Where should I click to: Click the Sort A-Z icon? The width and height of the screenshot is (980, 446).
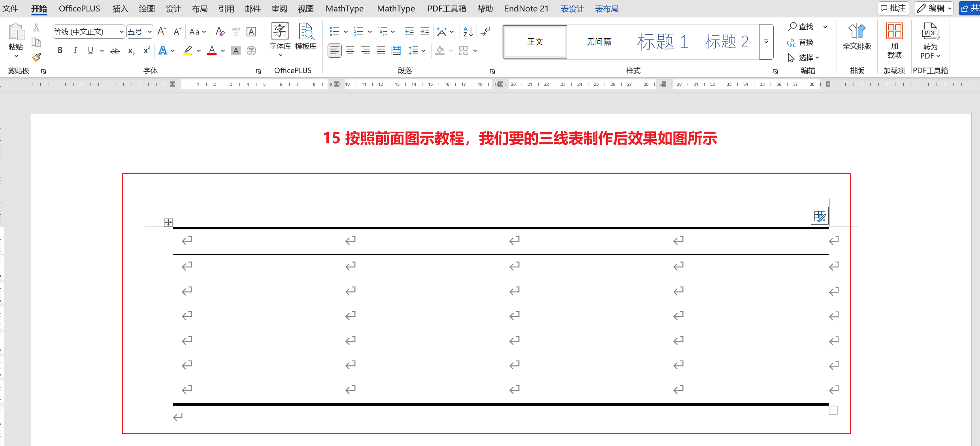tap(468, 32)
